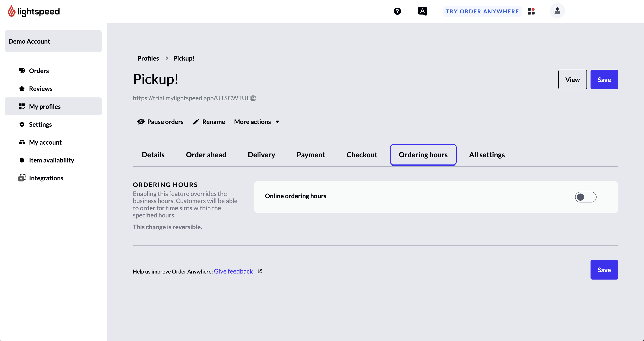Click the top Save button
This screenshot has height=341, width=644.
pos(604,80)
